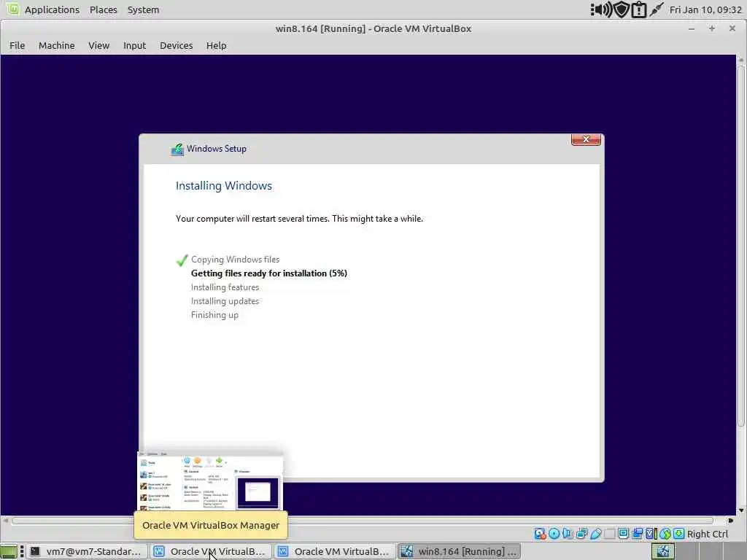Open the View menu
The width and height of the screenshot is (747, 560).
[x=99, y=45]
